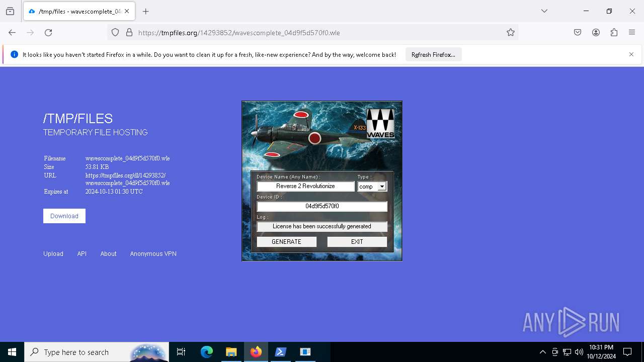Close the /tmp/files browser tab
Viewport: 644px width, 362px height.
pyautogui.click(x=127, y=11)
